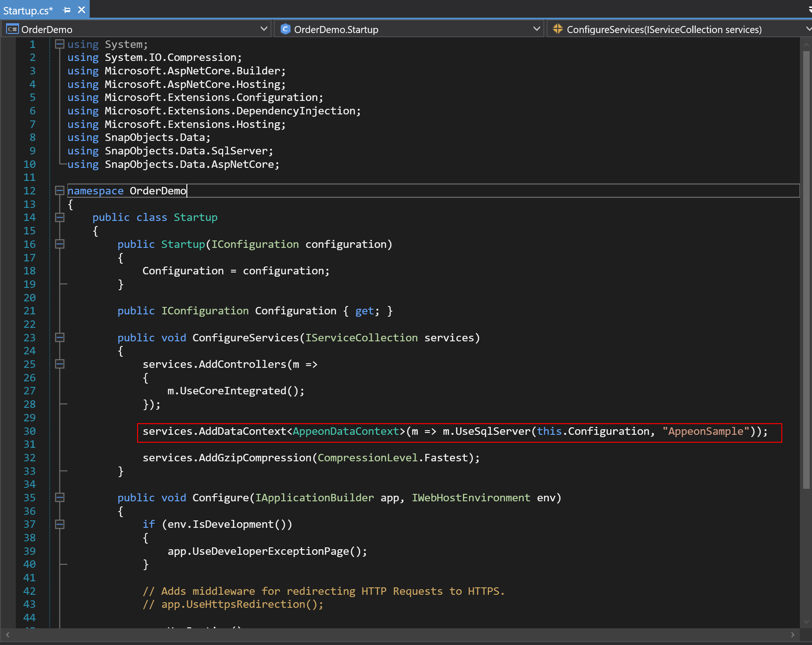This screenshot has height=645, width=812.
Task: Click 'Configuration = configuration;' assignment line
Action: click(x=236, y=271)
